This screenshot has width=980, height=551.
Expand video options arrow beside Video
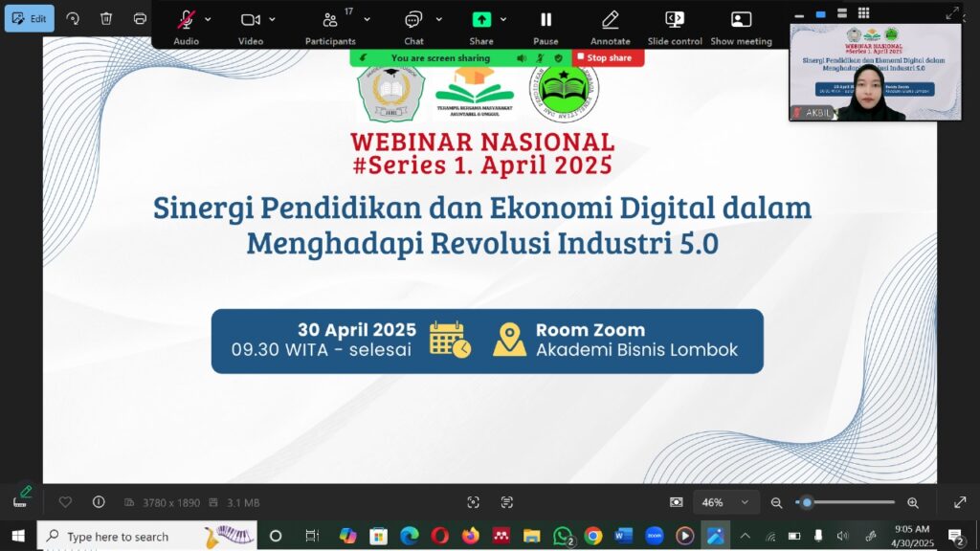tap(273, 19)
